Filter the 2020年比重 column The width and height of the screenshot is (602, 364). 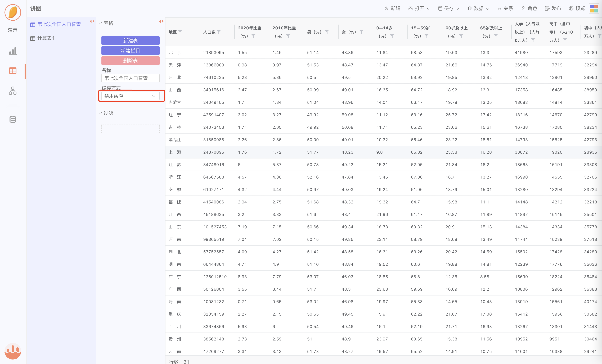pos(254,36)
